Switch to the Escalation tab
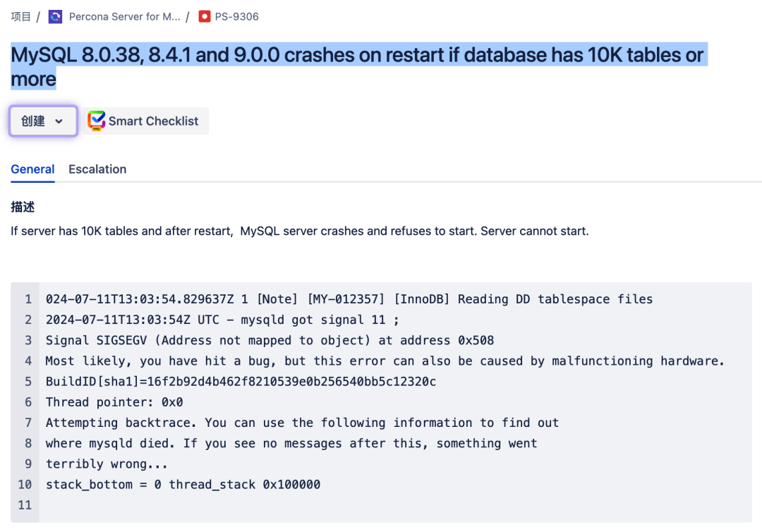The height and width of the screenshot is (532, 762). (97, 169)
